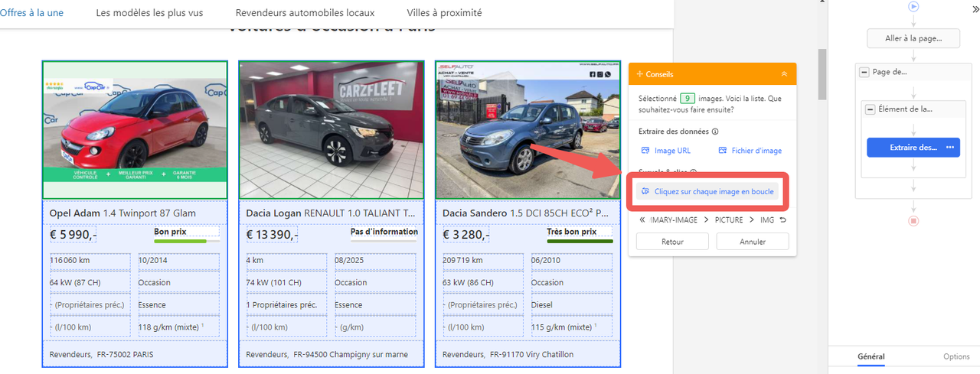The height and width of the screenshot is (374, 980).
Task: Select the Général tab
Action: (871, 356)
